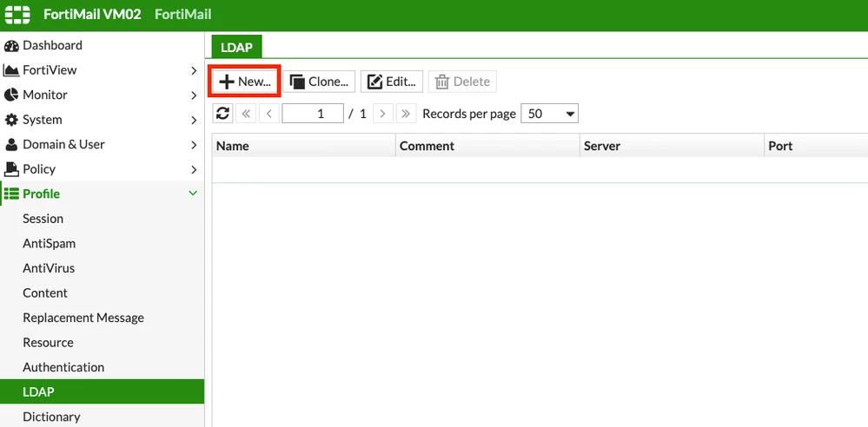Create a new LDAP profile

(x=245, y=82)
